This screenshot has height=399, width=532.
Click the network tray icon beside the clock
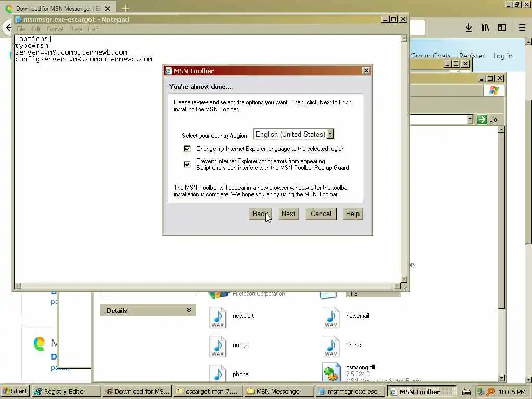(481, 392)
